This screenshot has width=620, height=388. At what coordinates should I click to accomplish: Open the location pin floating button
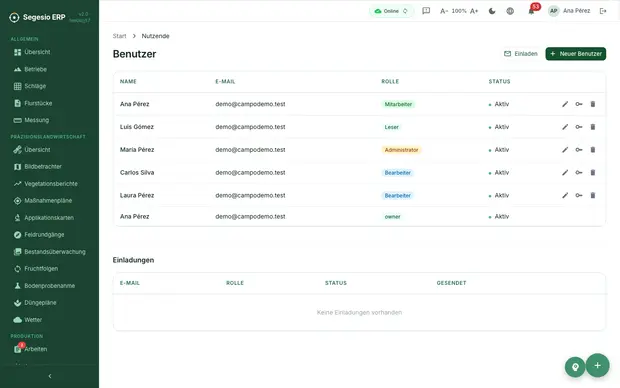pos(575,367)
